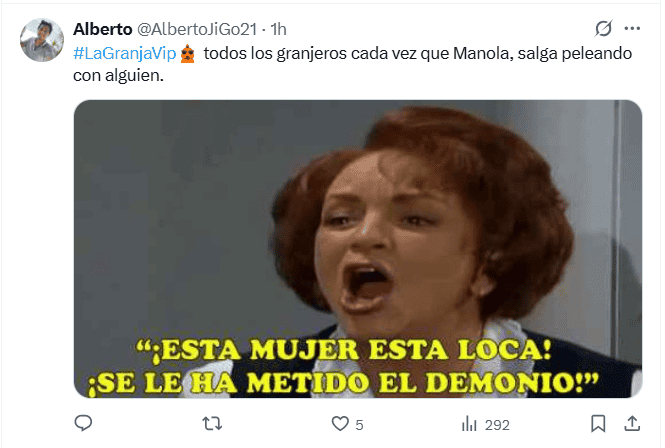Viewport: 665px width, 448px height.
Task: Reply using the speech bubble icon
Action: coord(83,423)
